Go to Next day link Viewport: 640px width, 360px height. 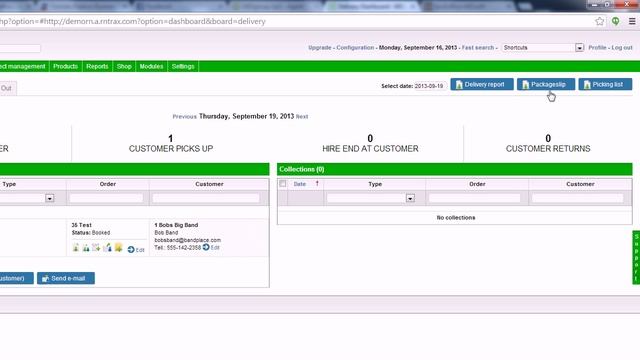tap(302, 117)
